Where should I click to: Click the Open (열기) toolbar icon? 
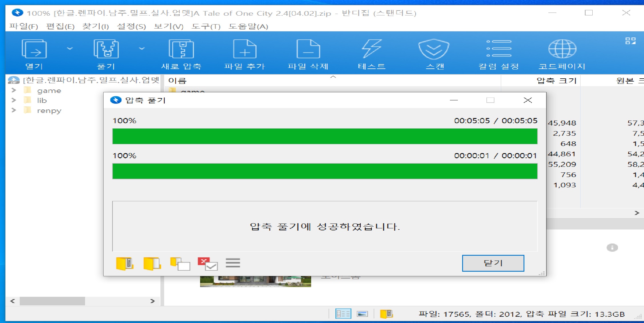(34, 49)
